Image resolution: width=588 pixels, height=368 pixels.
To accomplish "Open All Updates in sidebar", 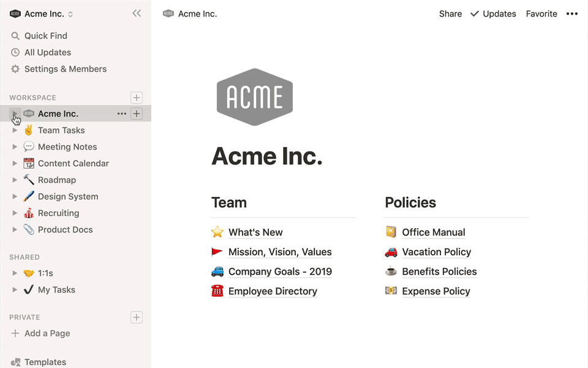I will [x=47, y=52].
